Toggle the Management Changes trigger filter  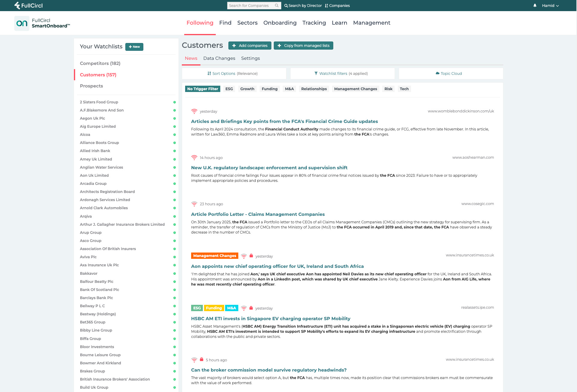[x=356, y=89]
